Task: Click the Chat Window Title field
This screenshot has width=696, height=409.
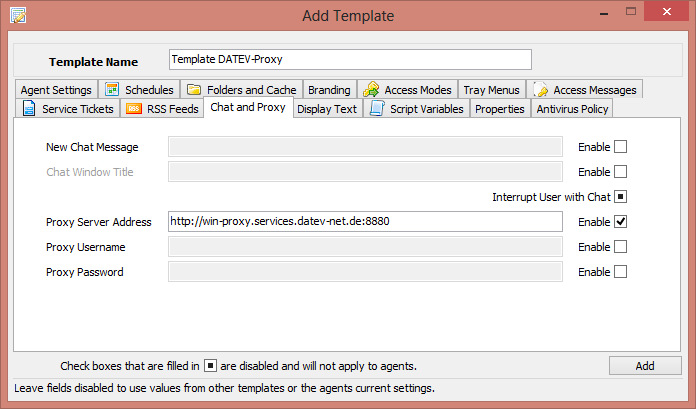Action: 365,171
